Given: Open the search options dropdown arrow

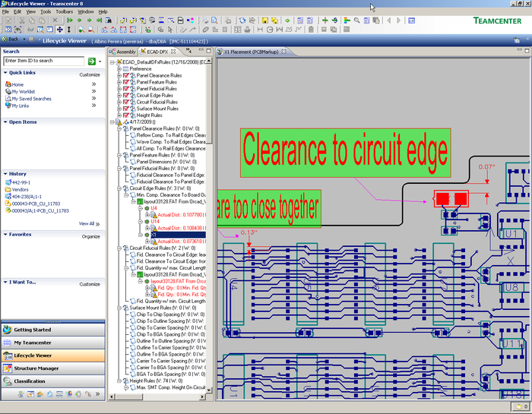Looking at the screenshot, I should pos(100,62).
